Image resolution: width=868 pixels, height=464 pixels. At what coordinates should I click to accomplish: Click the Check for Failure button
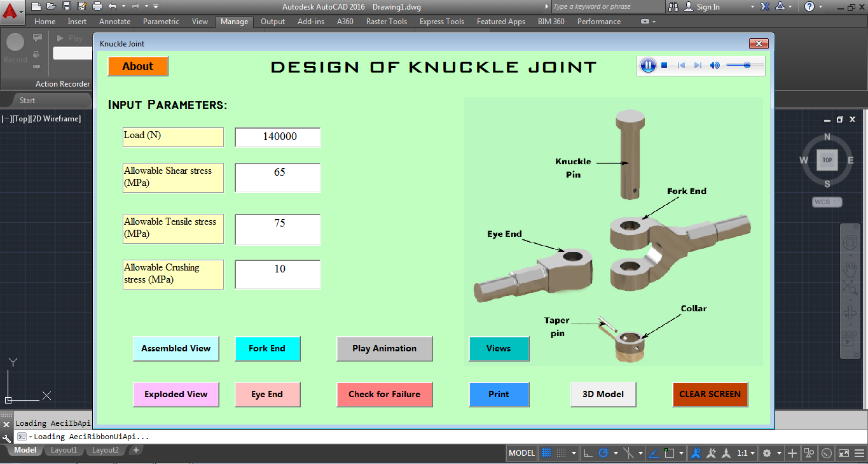[385, 395]
